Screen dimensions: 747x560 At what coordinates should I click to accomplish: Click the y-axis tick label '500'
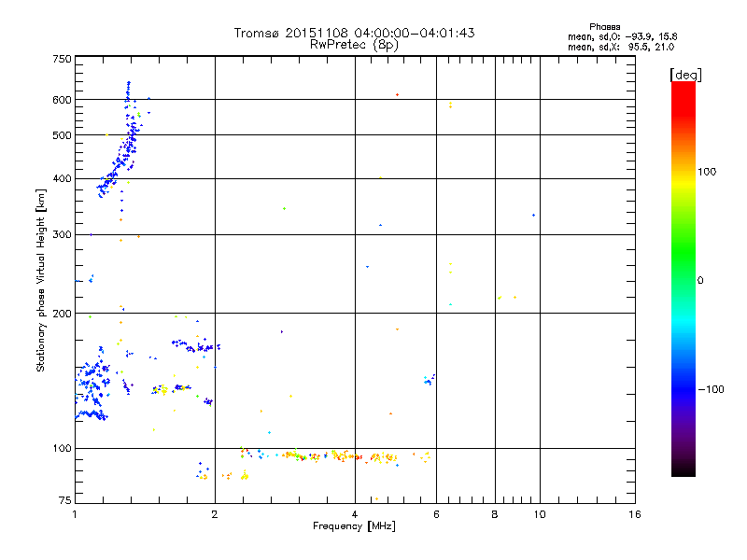(x=62, y=135)
